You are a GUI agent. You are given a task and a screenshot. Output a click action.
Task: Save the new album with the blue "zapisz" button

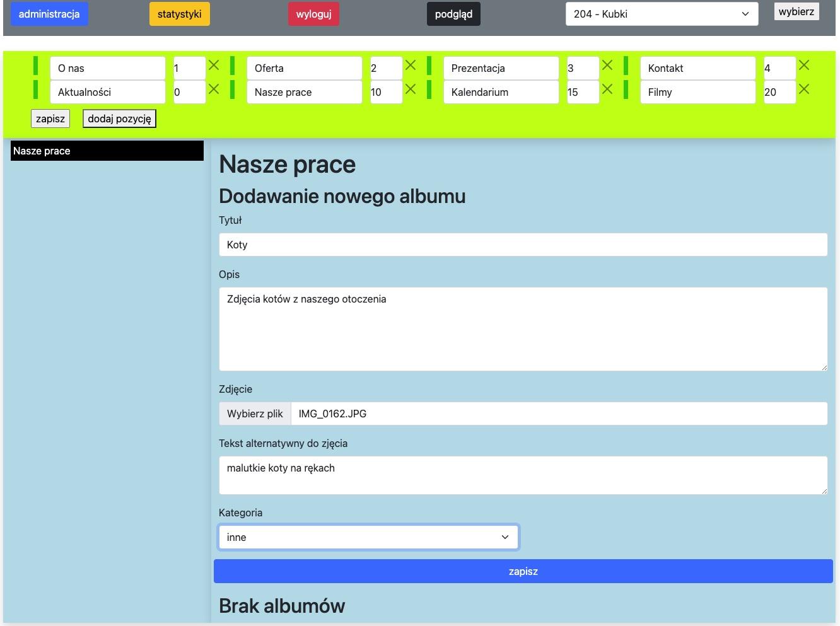tap(523, 571)
